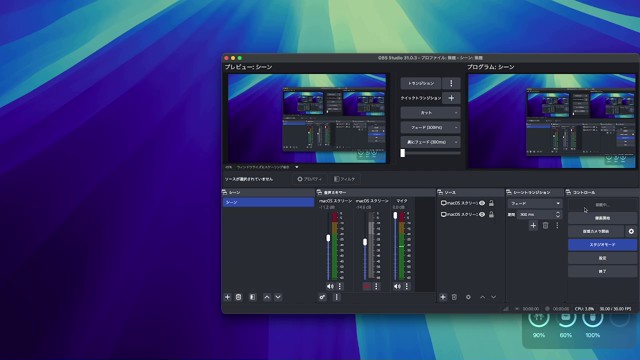Select the scene item in Scenes list
640x360 pixels.
click(x=268, y=202)
